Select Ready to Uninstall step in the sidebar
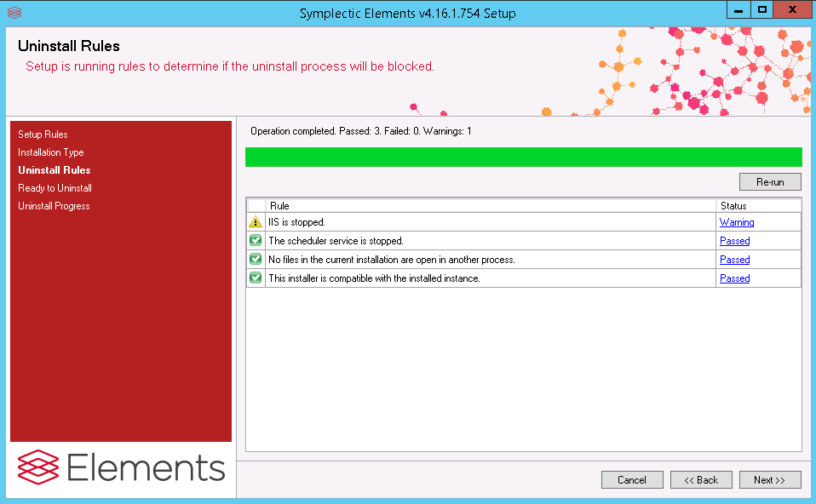This screenshot has width=816, height=504. [55, 188]
